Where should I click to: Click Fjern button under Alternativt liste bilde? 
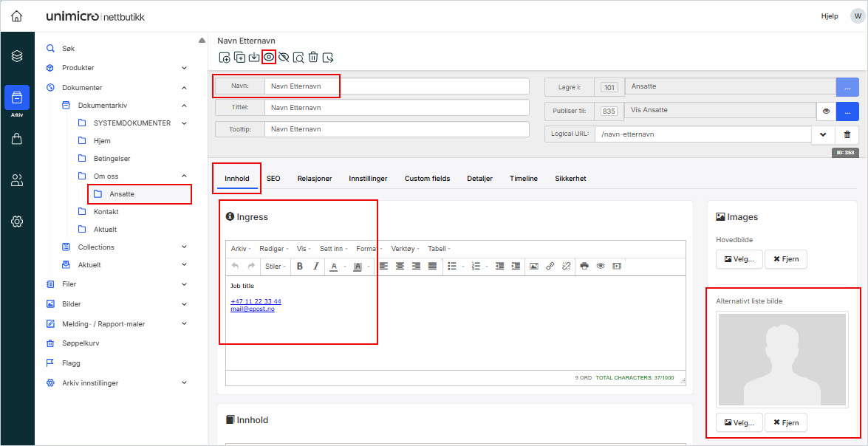pos(785,422)
